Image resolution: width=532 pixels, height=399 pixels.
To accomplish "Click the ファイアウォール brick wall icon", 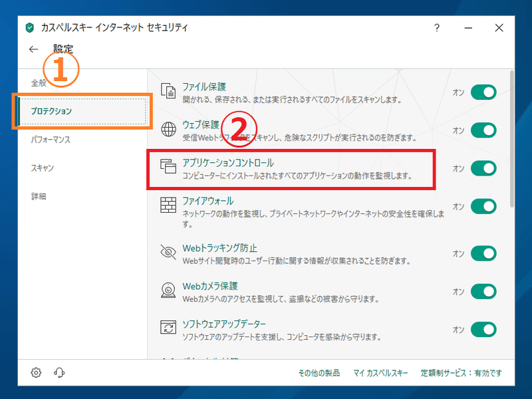I will (168, 205).
